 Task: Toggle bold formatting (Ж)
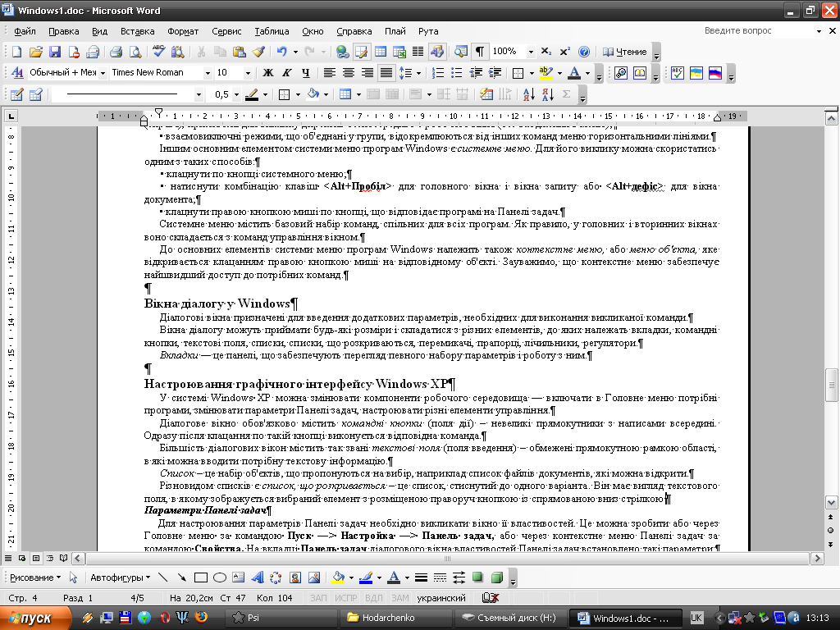268,73
